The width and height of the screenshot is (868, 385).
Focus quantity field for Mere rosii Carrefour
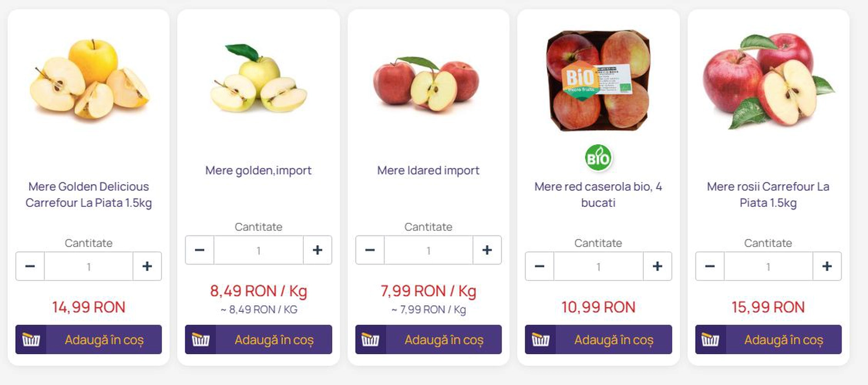tap(768, 266)
